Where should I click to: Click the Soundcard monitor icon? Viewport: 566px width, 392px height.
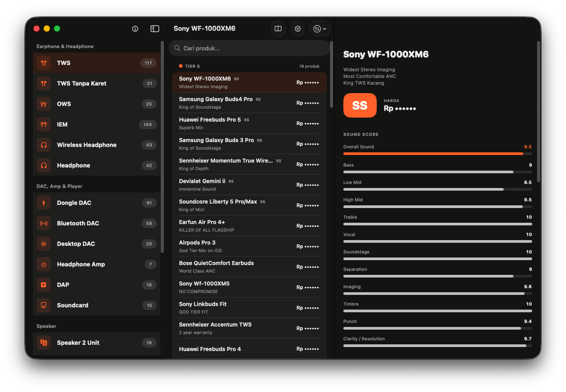pyautogui.click(x=44, y=305)
